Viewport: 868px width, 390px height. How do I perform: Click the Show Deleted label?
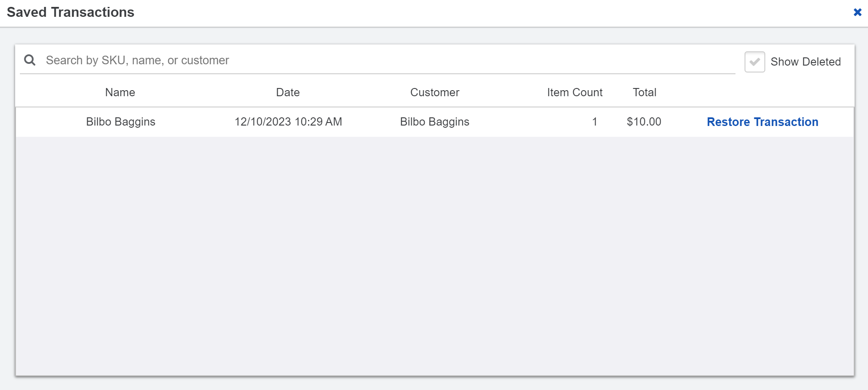point(805,62)
